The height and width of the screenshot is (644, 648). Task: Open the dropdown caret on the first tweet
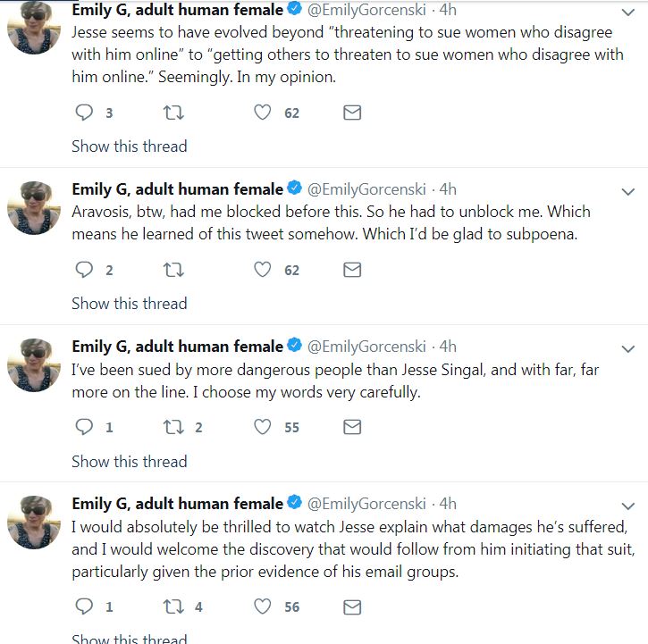[627, 13]
